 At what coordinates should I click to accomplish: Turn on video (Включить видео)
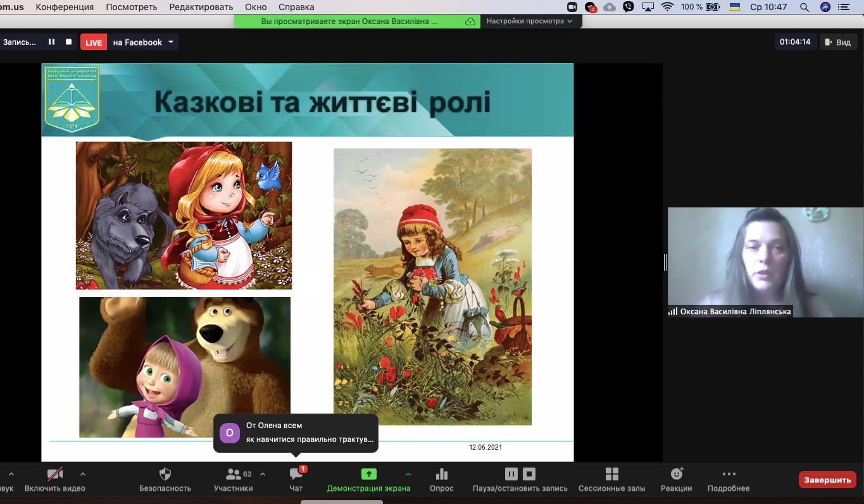pyautogui.click(x=55, y=474)
